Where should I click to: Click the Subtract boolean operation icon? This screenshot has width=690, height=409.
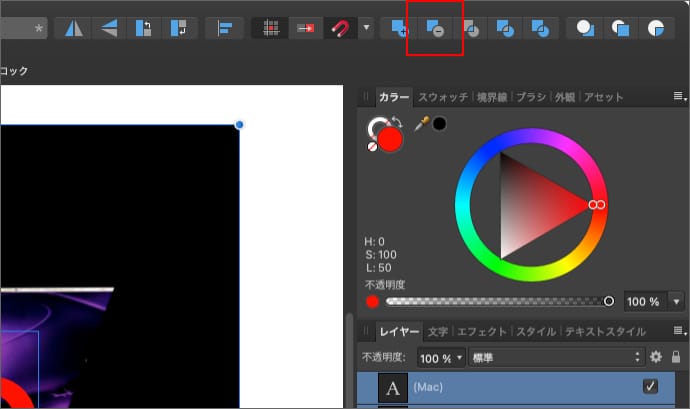[434, 28]
